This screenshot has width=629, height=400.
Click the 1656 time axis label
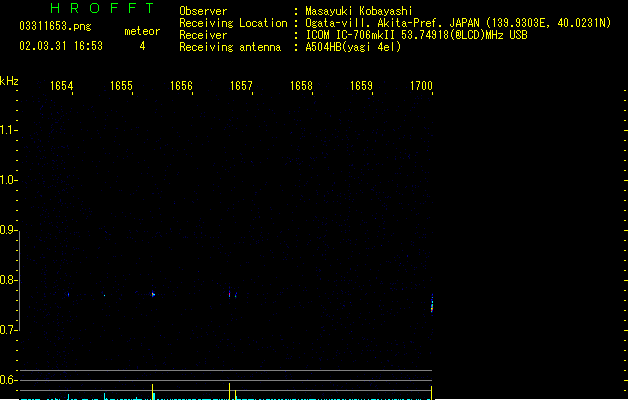[181, 86]
